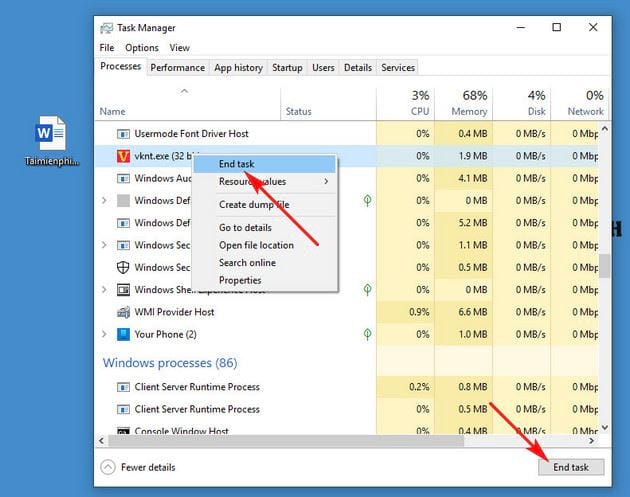Click the Windows Shell Experience Host icon
Screen dimensions: 630x497
123,290
